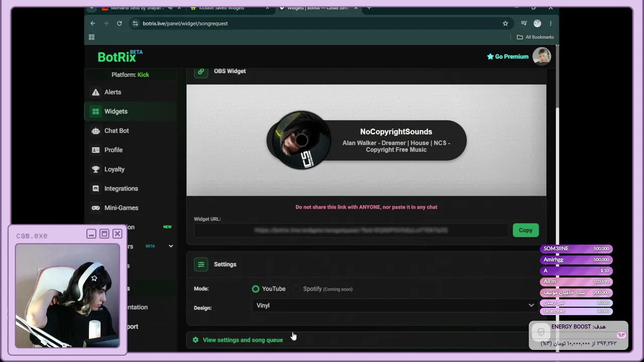
Task: Click the cam.exe webcam video feed
Action: (x=67, y=296)
